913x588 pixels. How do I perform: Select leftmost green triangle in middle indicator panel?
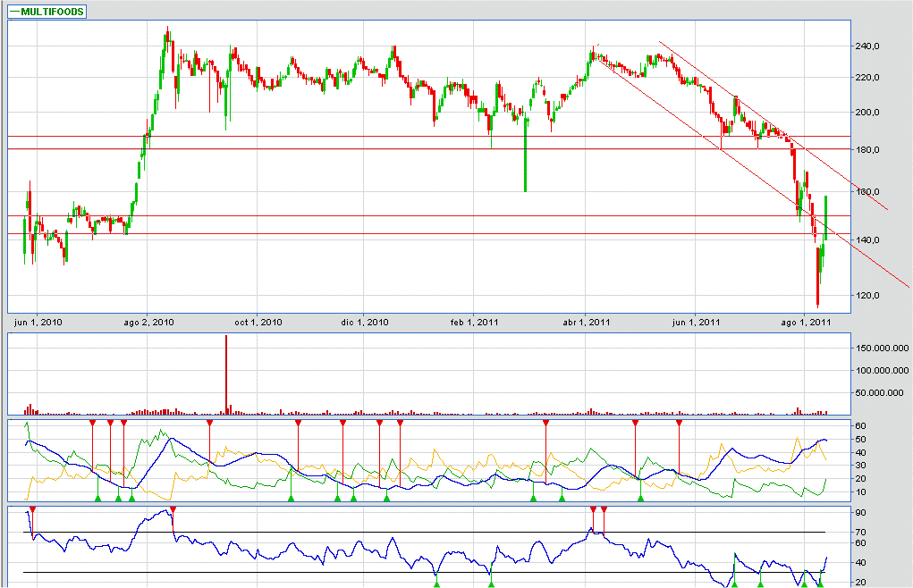click(98, 498)
